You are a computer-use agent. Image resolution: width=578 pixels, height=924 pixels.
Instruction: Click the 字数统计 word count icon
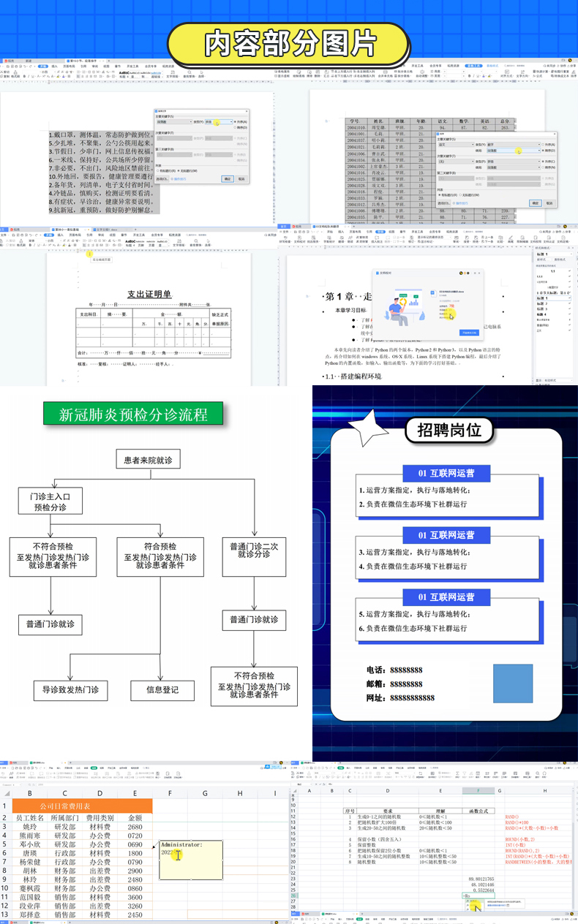tap(329, 238)
